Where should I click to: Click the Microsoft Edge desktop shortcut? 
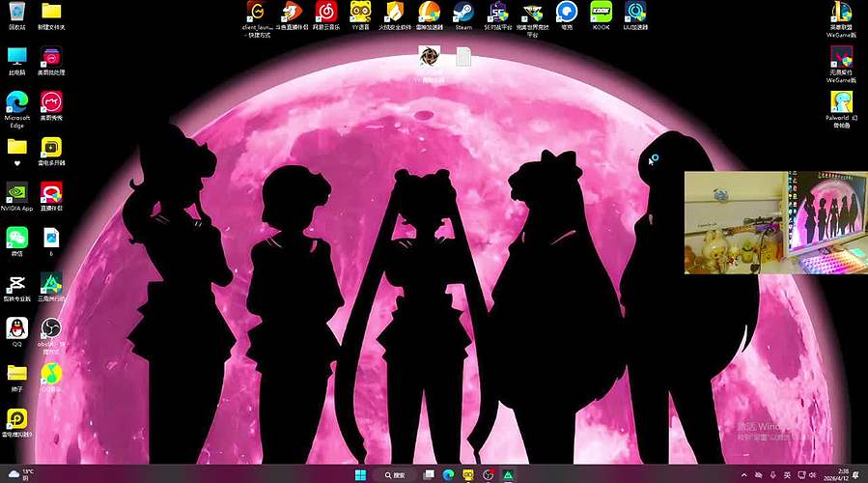[17, 101]
